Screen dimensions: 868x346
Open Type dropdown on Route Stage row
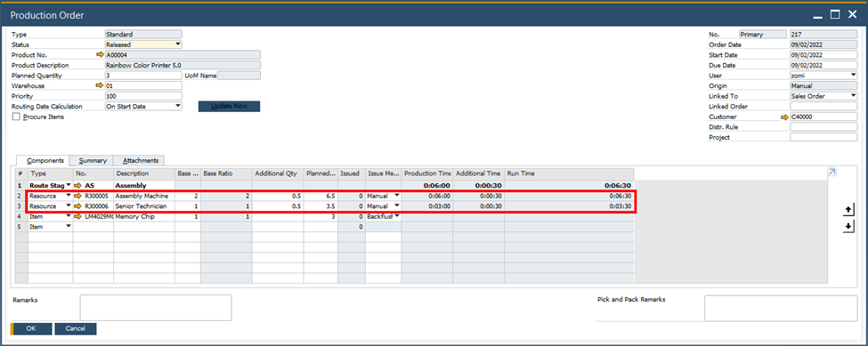tap(69, 186)
